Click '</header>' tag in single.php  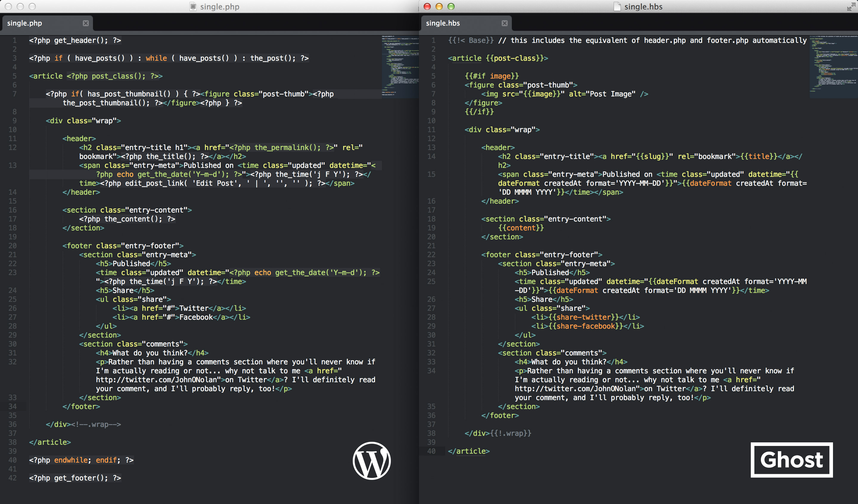point(81,192)
